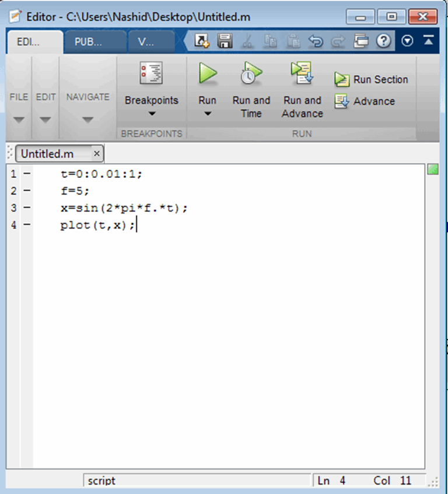Click the green code analyzer status indicator
Viewport: 448px width, 494px height.
pos(432,170)
